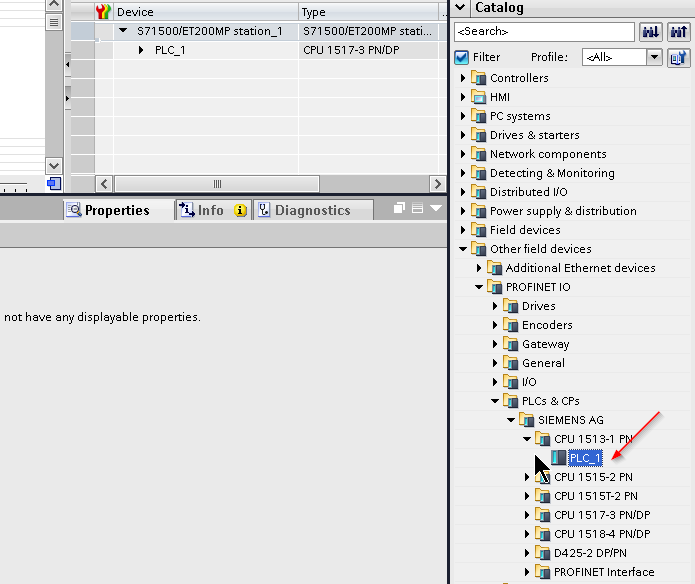Click the blue overview navigation icon
The height and width of the screenshot is (584, 695).
54,183
